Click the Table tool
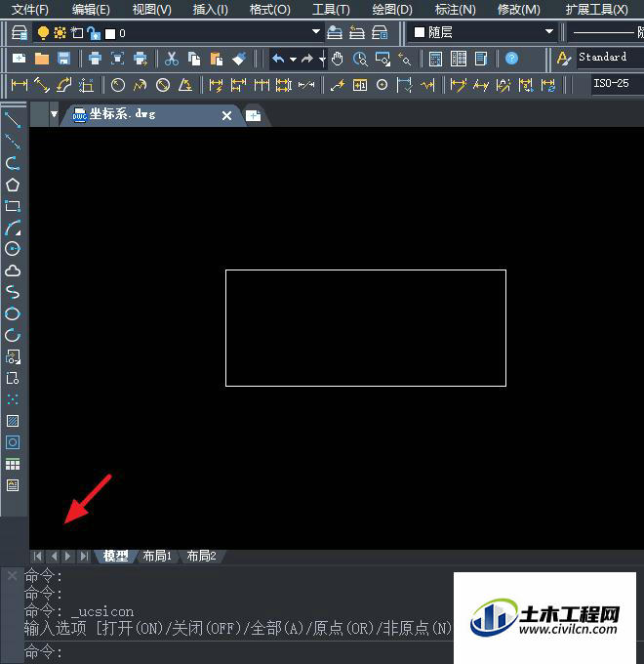 click(13, 465)
